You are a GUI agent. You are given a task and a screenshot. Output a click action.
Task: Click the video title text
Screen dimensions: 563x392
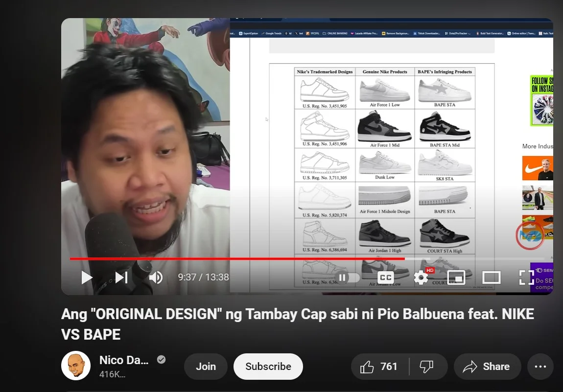click(x=298, y=324)
